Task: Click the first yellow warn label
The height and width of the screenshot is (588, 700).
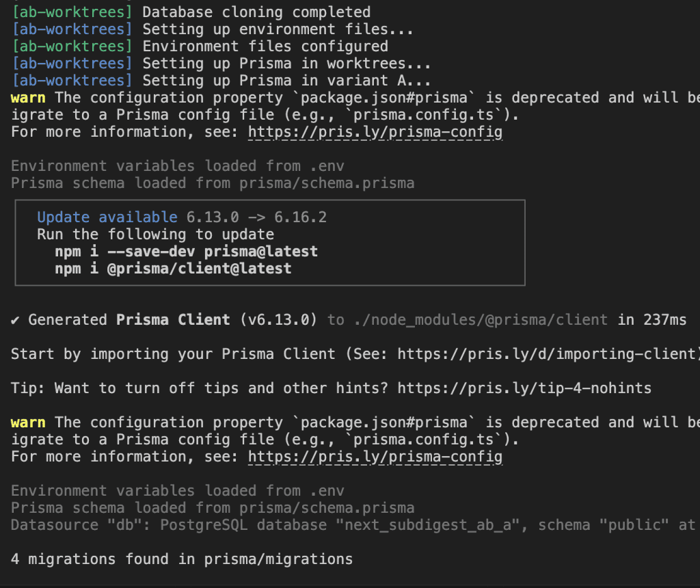Action: 28,98
